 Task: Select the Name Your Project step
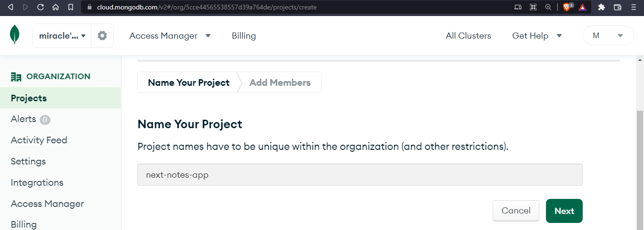(x=189, y=82)
